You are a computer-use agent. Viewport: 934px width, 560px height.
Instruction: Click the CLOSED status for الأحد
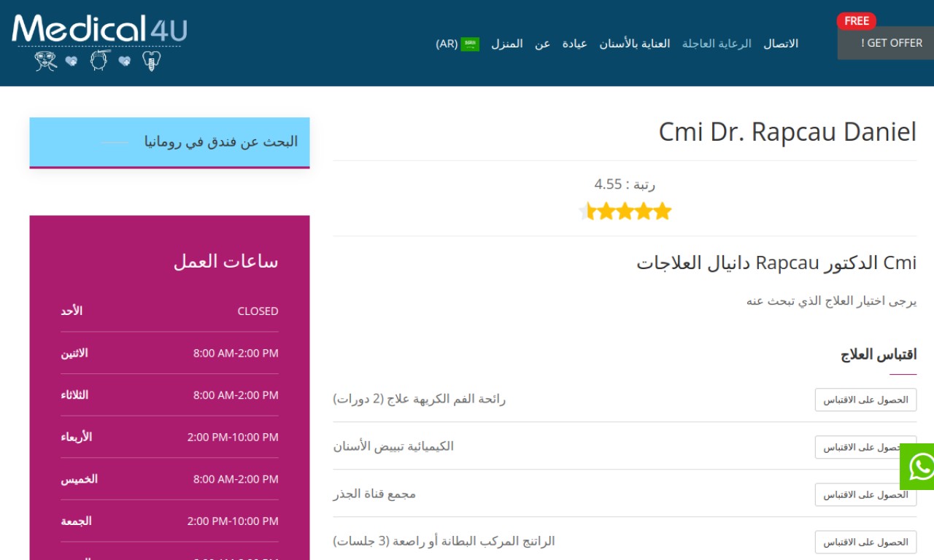tap(258, 311)
